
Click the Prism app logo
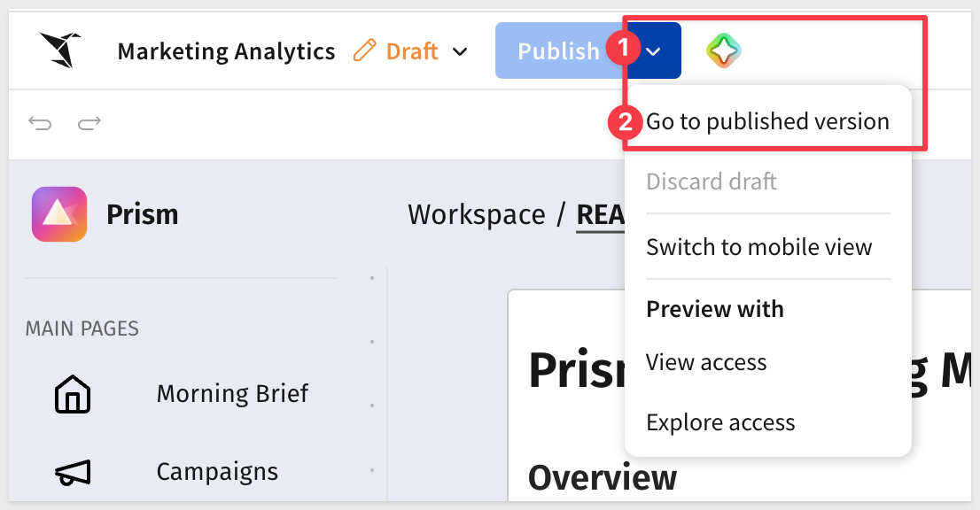pyautogui.click(x=59, y=214)
